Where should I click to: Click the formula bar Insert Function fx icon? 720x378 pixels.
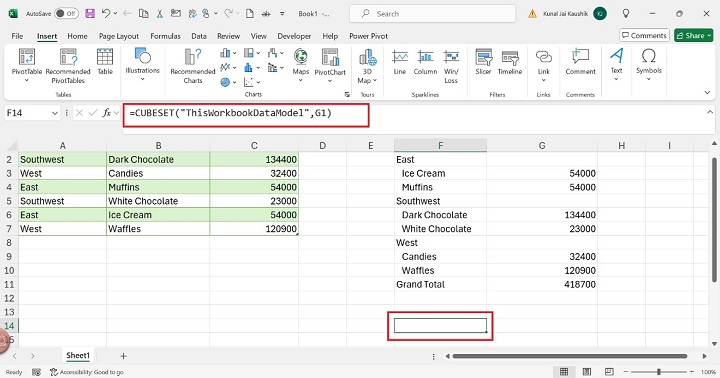point(107,113)
